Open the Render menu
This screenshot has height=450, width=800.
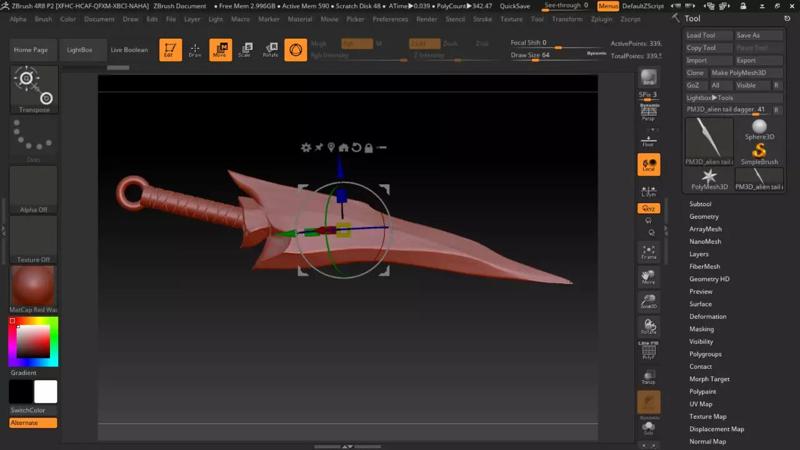coord(427,19)
